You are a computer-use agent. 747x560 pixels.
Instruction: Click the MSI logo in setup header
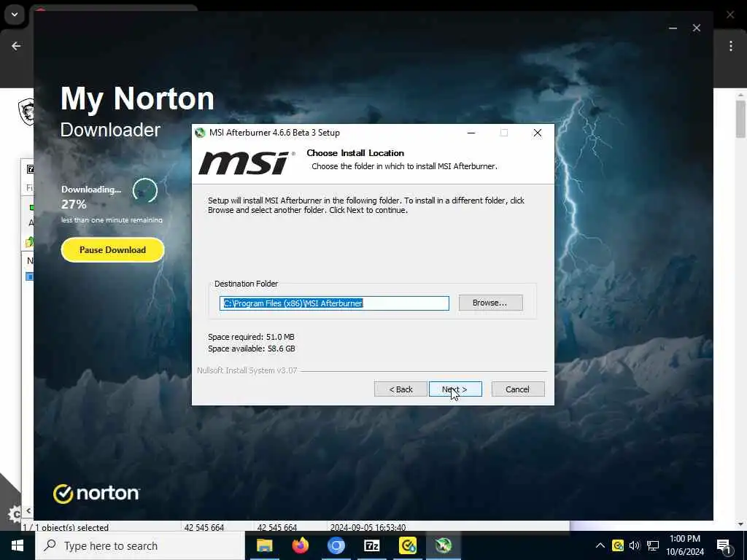coord(247,163)
